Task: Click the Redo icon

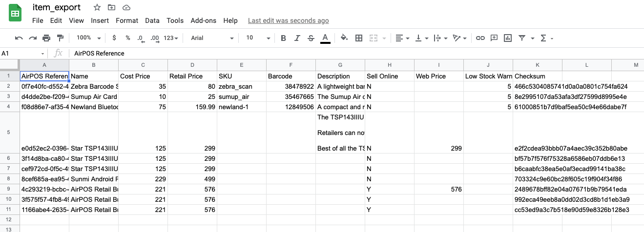Action: 33,38
